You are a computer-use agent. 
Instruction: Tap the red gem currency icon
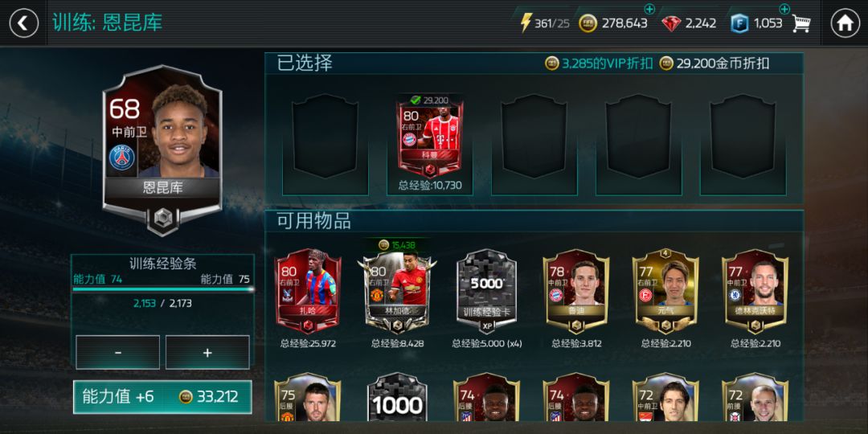click(x=671, y=23)
